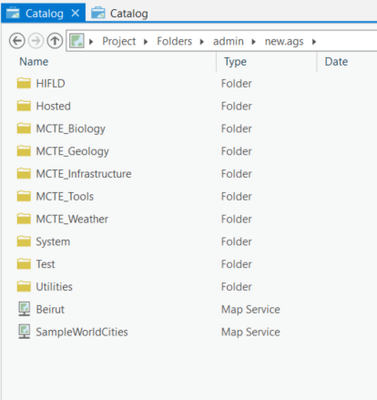The image size is (377, 400).
Task: Click the Forward navigation arrow
Action: click(x=36, y=41)
